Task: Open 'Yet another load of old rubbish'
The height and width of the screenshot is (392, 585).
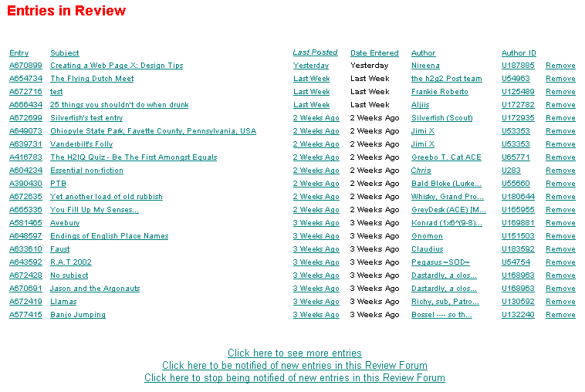Action: [107, 197]
